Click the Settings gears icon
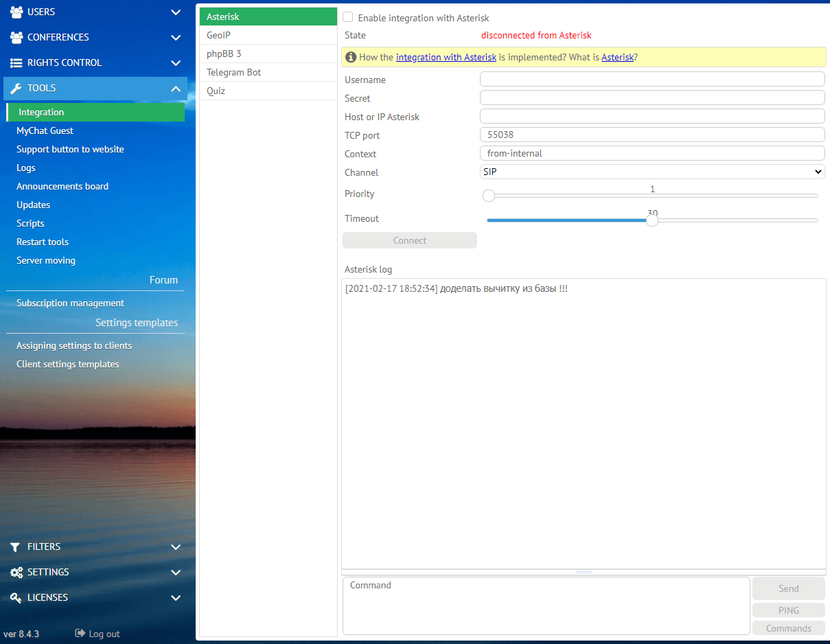The width and height of the screenshot is (830, 644). [16, 573]
